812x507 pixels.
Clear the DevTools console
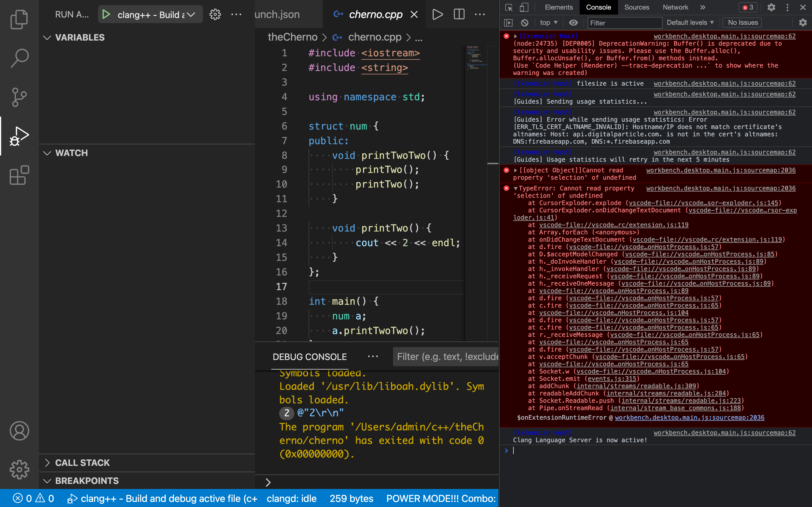click(x=524, y=23)
